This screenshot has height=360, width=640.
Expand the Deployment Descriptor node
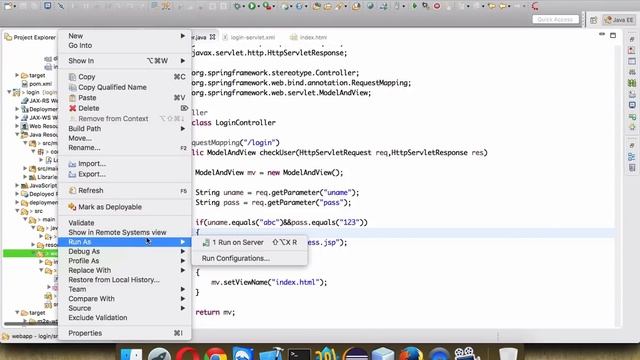[x=17, y=109]
